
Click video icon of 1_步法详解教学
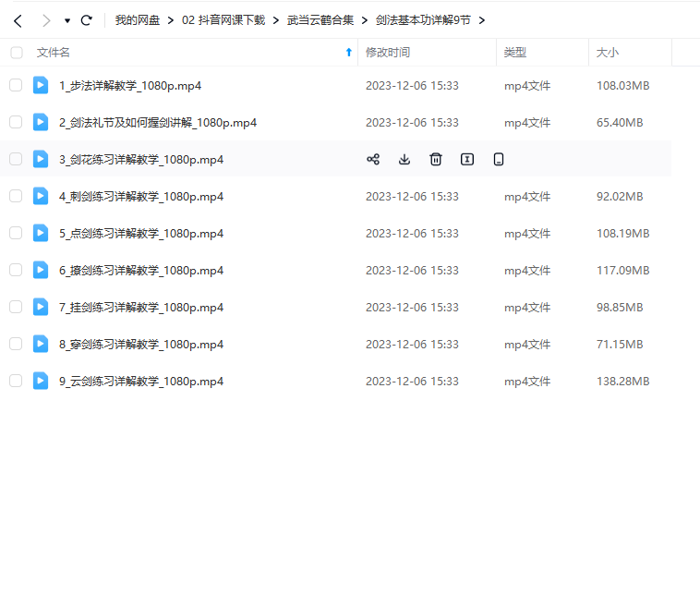point(41,85)
